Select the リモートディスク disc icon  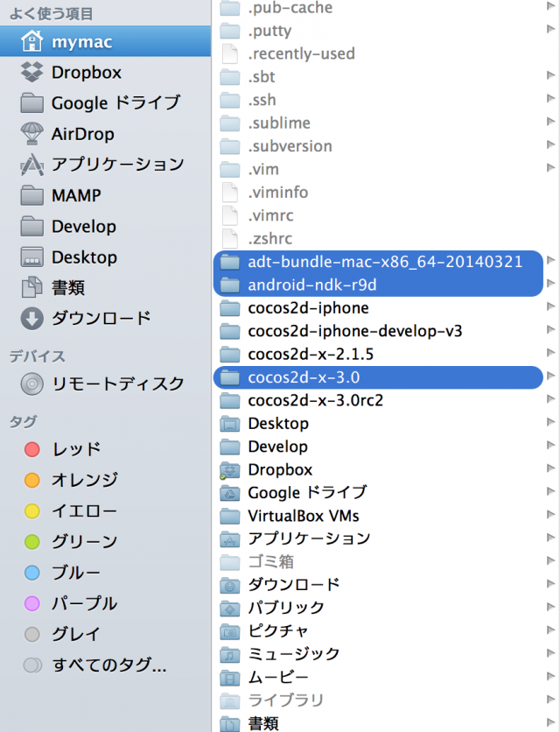[31, 384]
